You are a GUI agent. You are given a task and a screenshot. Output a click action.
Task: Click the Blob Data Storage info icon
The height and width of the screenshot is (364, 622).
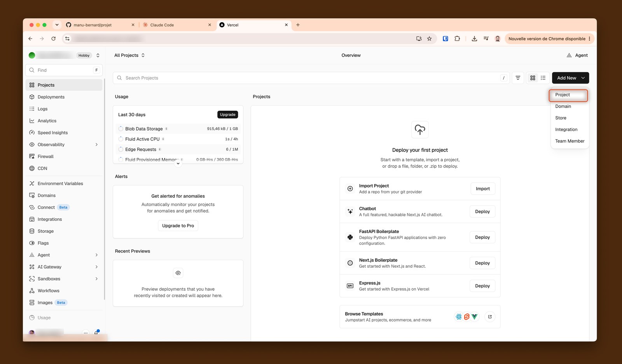[x=166, y=129]
